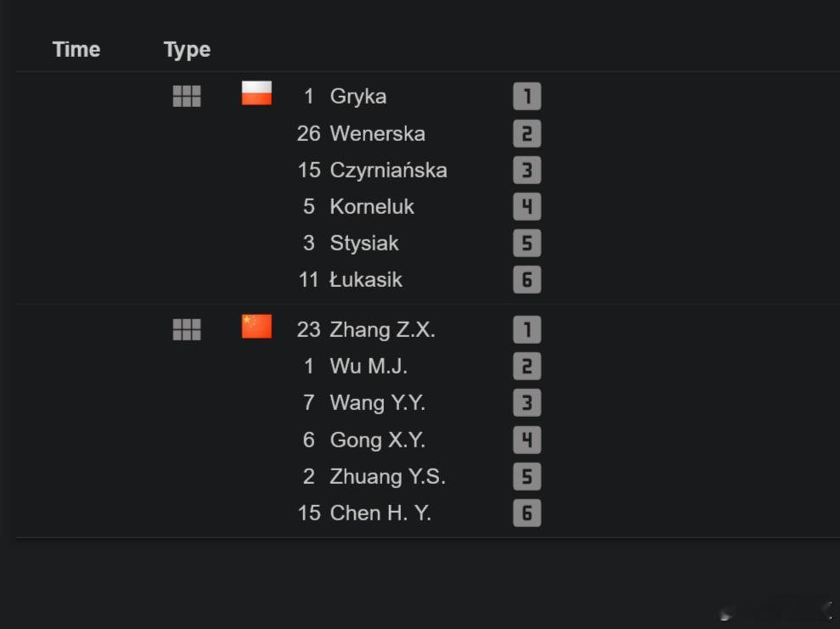Open player Gong X.Y. name link
840x629 pixels.
(x=378, y=440)
